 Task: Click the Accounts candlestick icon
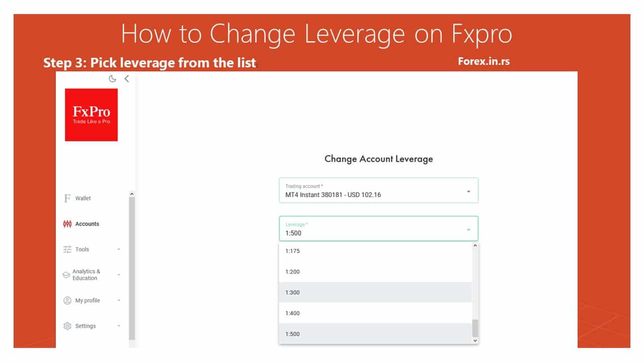[x=67, y=224]
